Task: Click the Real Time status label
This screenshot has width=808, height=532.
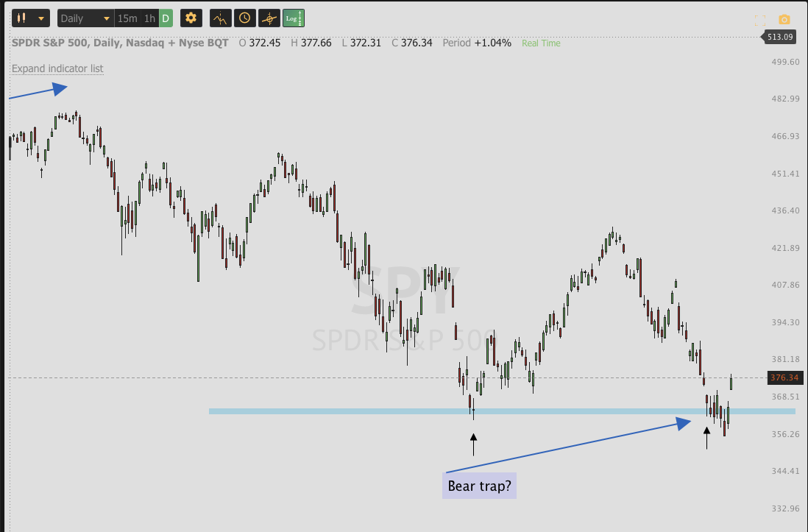Action: click(x=539, y=43)
